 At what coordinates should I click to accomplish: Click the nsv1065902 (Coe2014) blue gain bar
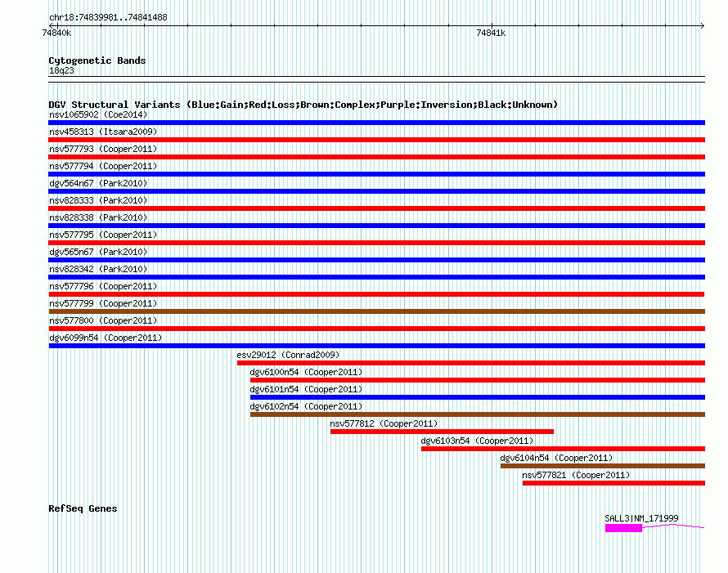click(x=376, y=123)
